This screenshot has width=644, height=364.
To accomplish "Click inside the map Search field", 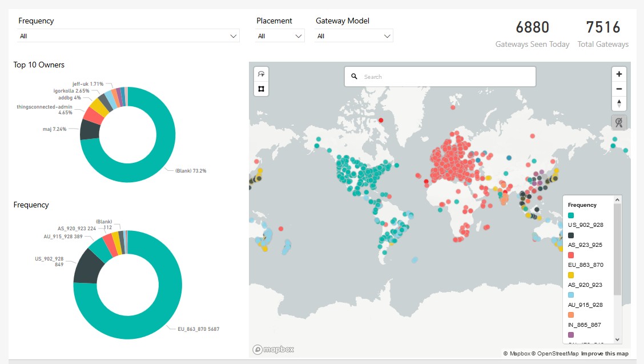I will 445,77.
